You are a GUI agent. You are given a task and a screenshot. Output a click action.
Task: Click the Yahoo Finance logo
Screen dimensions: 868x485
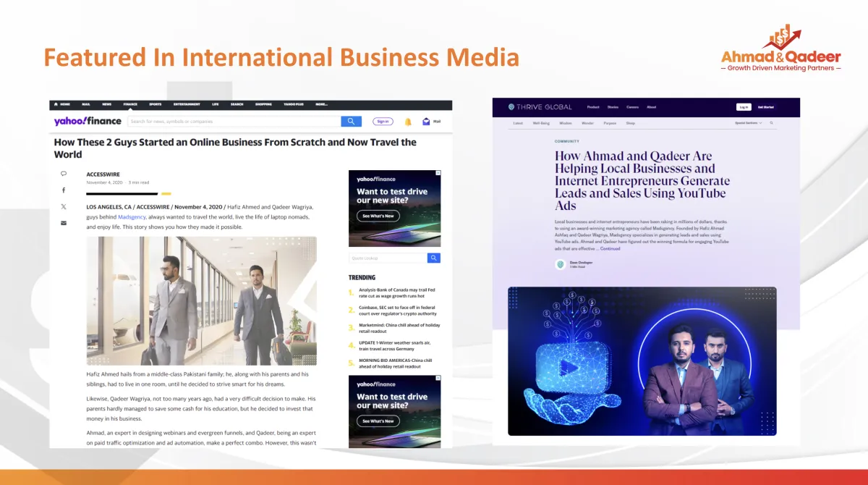pos(88,122)
